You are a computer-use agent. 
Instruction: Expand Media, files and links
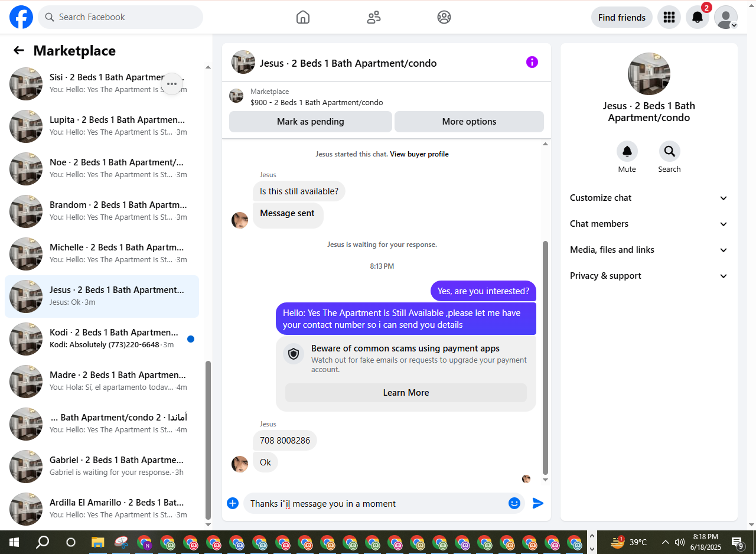coord(649,250)
